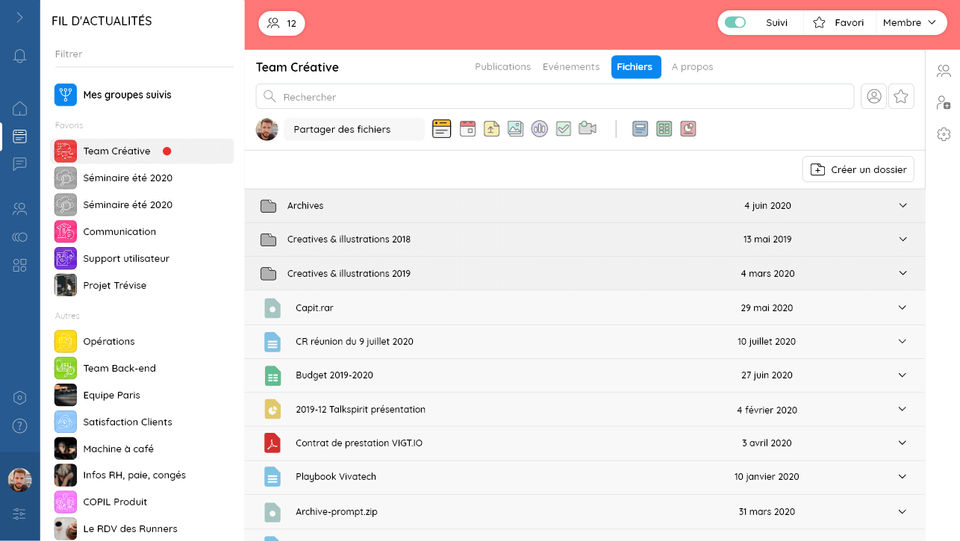
Task: Open the 12 members count button
Action: coord(282,23)
